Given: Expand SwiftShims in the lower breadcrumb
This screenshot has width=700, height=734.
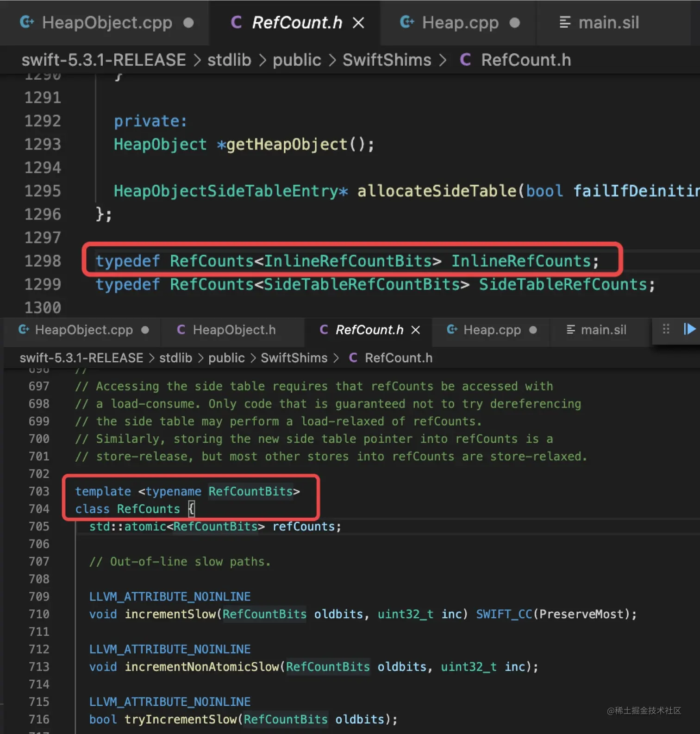Looking at the screenshot, I should point(294,358).
